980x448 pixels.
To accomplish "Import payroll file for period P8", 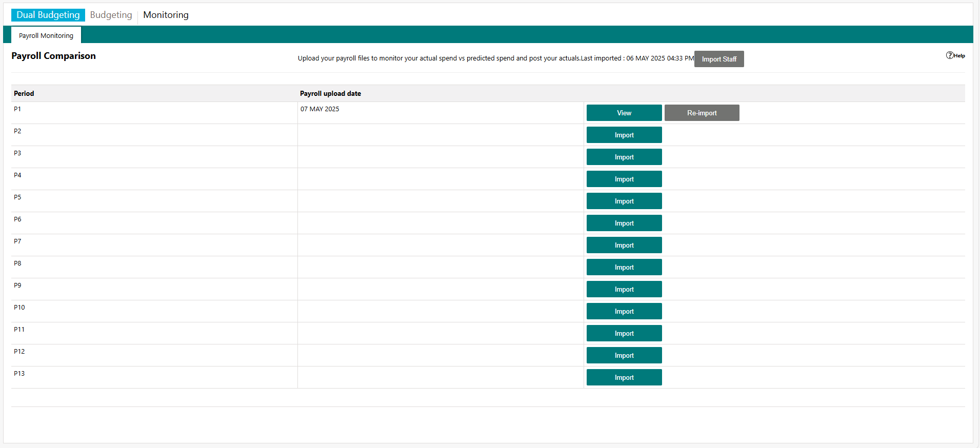I will click(624, 267).
